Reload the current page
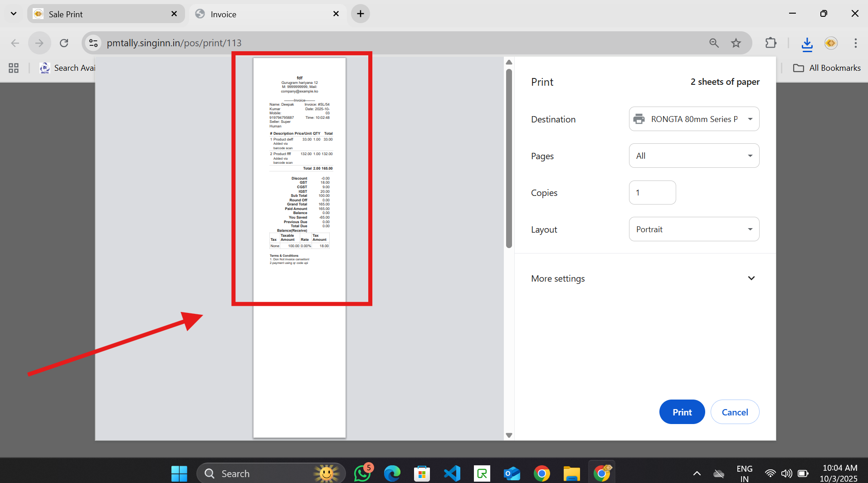868x483 pixels. coord(64,43)
